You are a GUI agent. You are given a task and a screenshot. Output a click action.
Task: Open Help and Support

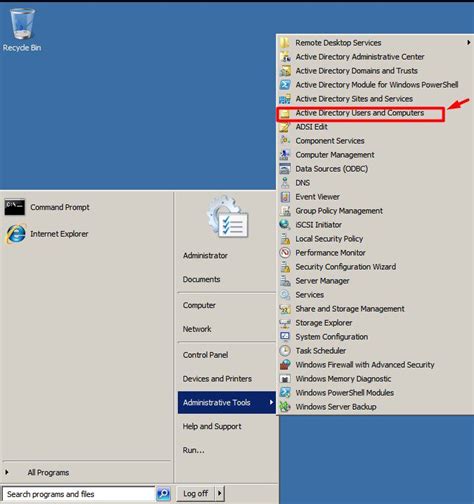coord(212,426)
